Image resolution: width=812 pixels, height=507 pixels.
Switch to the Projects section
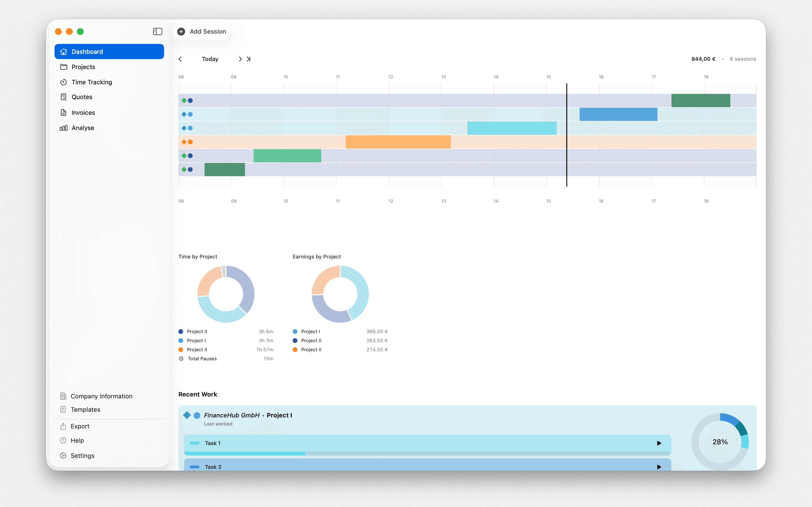pos(83,67)
